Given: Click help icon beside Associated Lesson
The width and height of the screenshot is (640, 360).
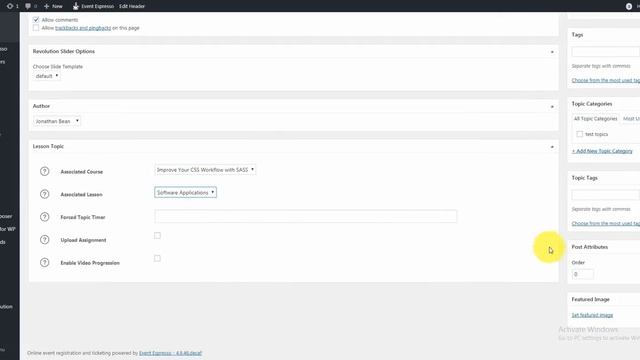Looking at the screenshot, I should coord(44,194).
